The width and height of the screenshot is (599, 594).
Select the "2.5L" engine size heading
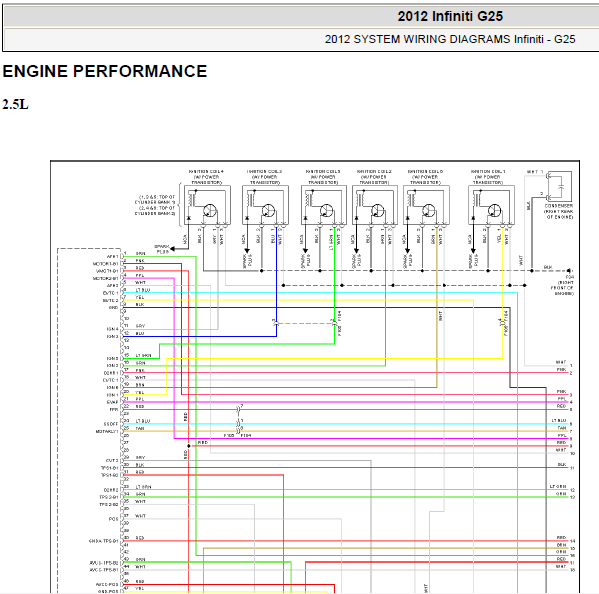click(15, 104)
